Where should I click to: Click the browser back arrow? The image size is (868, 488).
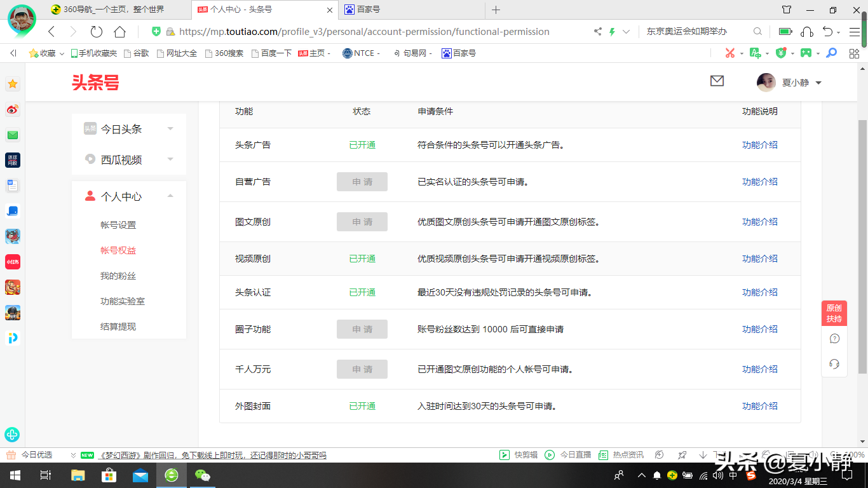[51, 31]
